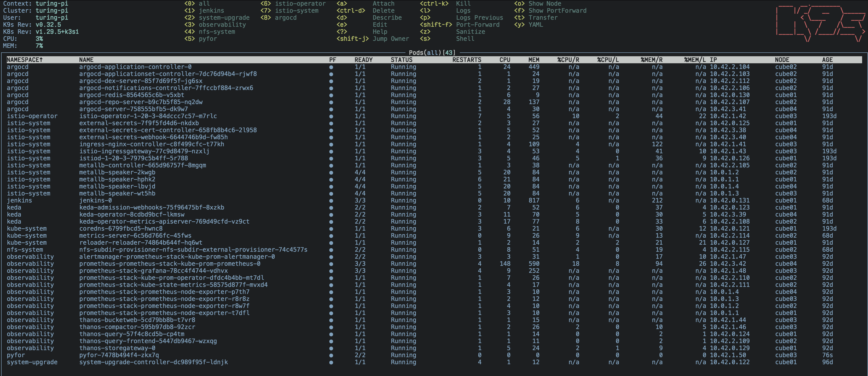Select the nfs-subdir-provisioner pod row
This screenshot has height=376, width=868.
(x=434, y=250)
